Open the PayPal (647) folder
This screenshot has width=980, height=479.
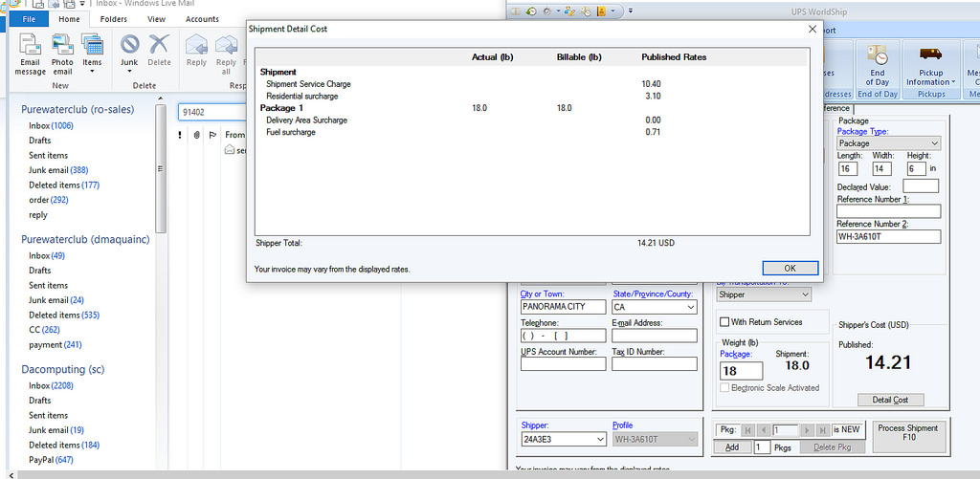point(52,460)
